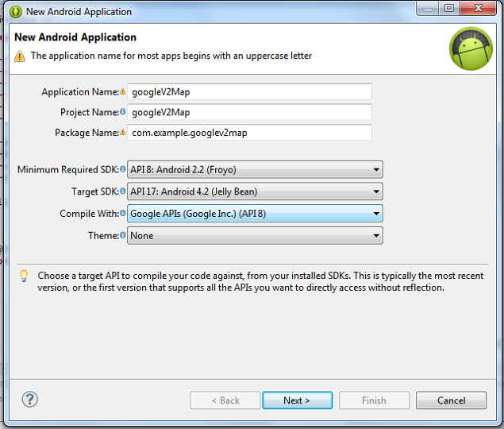Open the Theme dropdown showing None
This screenshot has width=504, height=429.
[255, 236]
